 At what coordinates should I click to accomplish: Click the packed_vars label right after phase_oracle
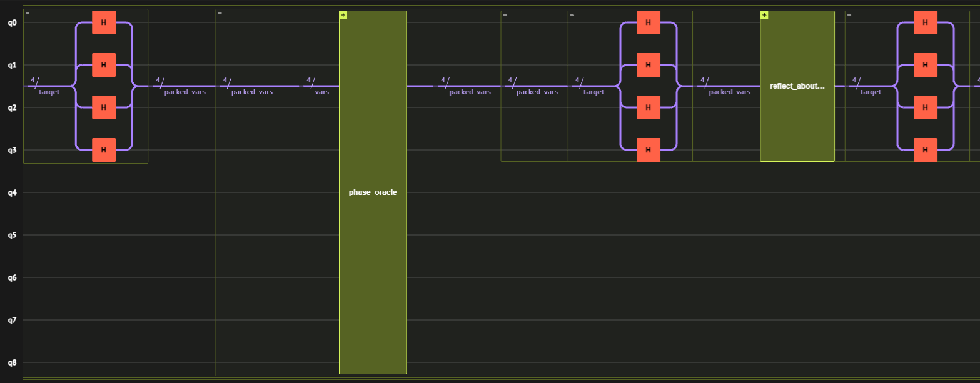[x=470, y=92]
